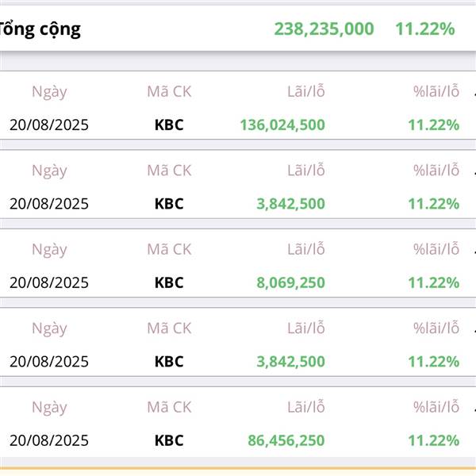Tap the date in the 8,069,250 row
The image size is (476, 476).
49,282
